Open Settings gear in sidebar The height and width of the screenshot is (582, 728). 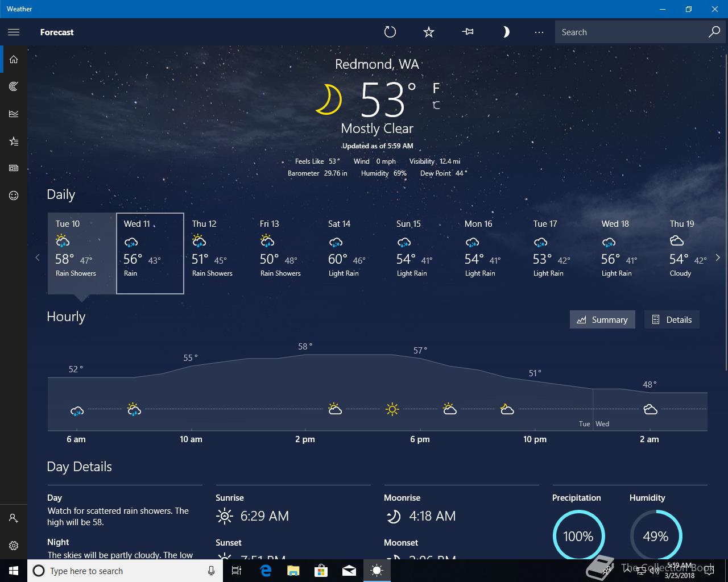pyautogui.click(x=14, y=546)
